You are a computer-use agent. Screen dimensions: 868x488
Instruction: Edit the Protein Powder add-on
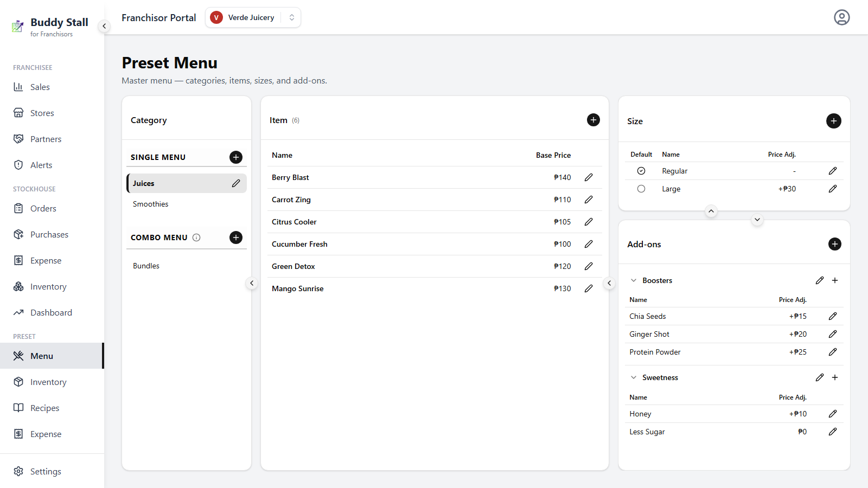click(x=833, y=352)
